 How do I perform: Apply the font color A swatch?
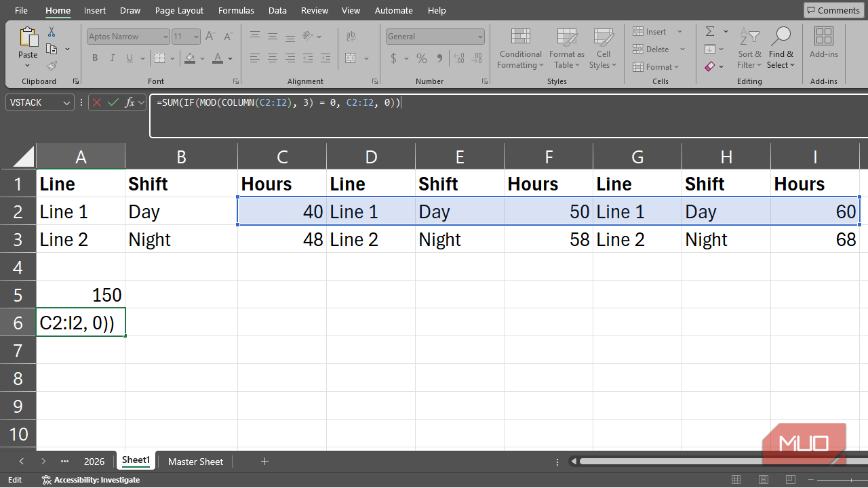[x=218, y=58]
